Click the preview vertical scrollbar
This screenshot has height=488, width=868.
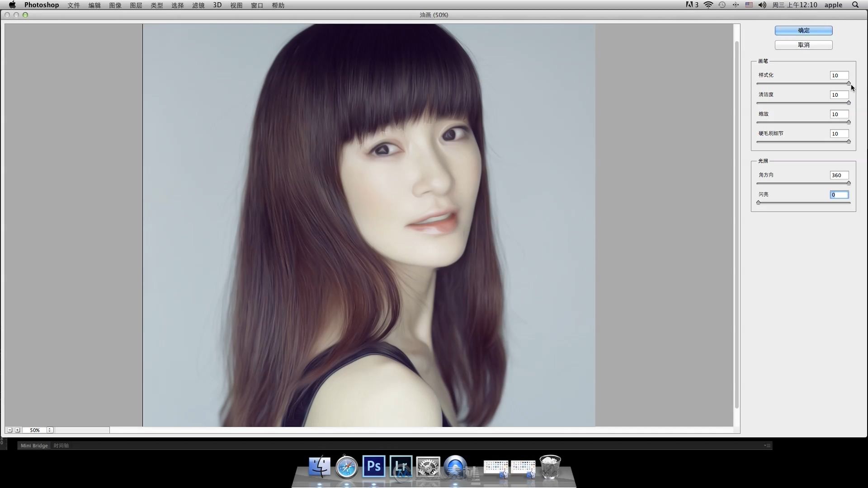pyautogui.click(x=737, y=225)
